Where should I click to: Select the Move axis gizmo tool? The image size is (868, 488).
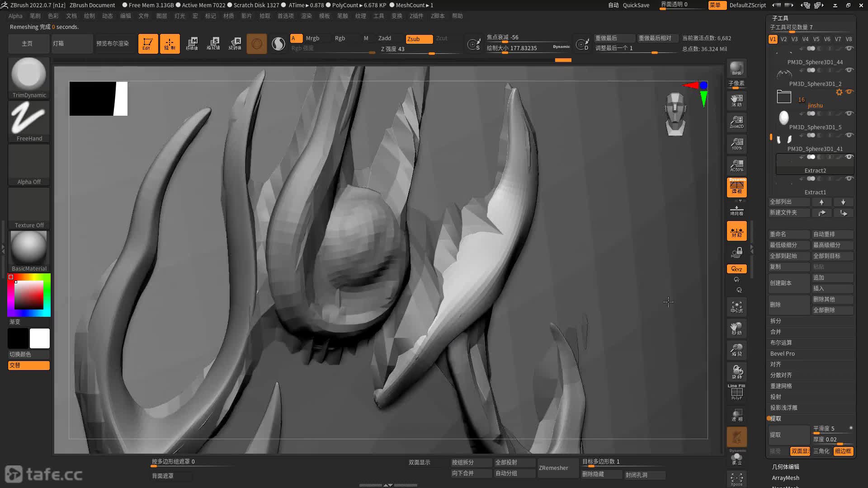192,44
